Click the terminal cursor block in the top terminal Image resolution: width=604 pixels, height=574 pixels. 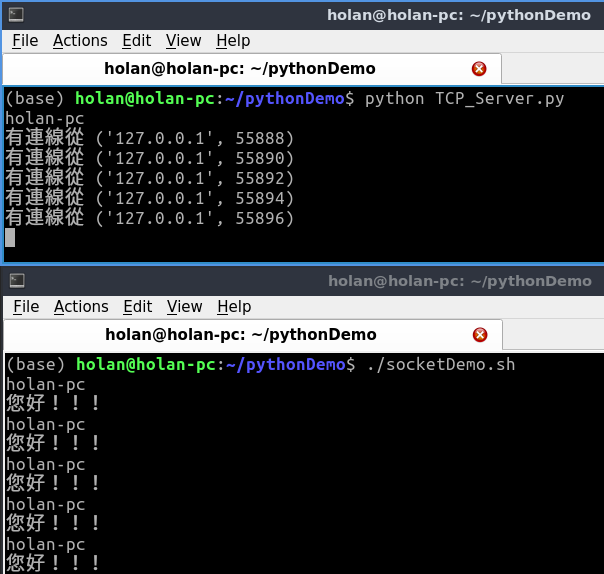(10, 238)
